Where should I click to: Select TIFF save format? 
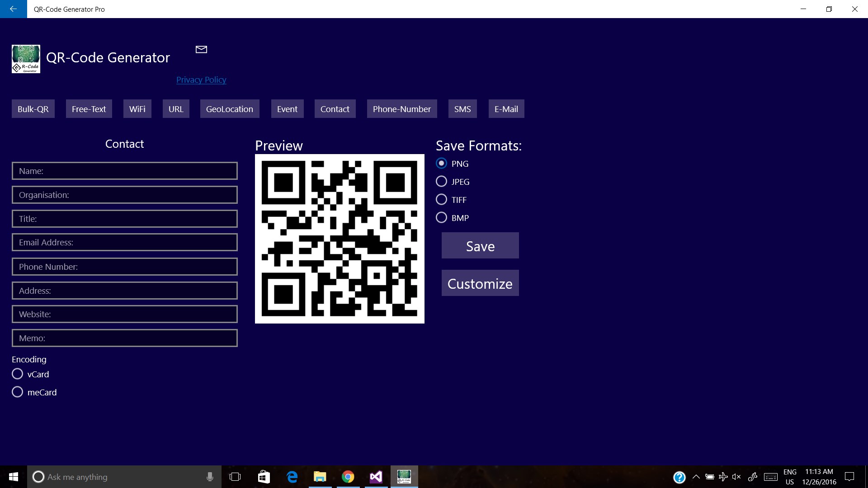(441, 200)
